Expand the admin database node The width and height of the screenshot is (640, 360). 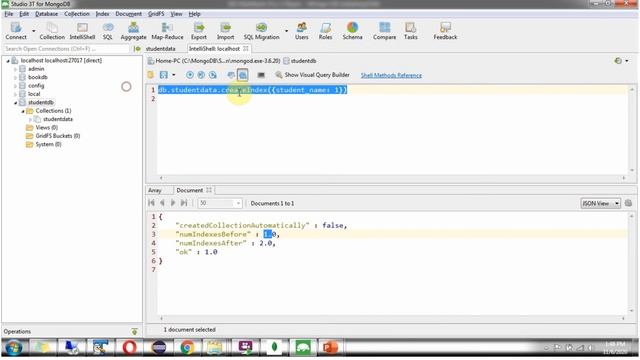tap(16, 69)
